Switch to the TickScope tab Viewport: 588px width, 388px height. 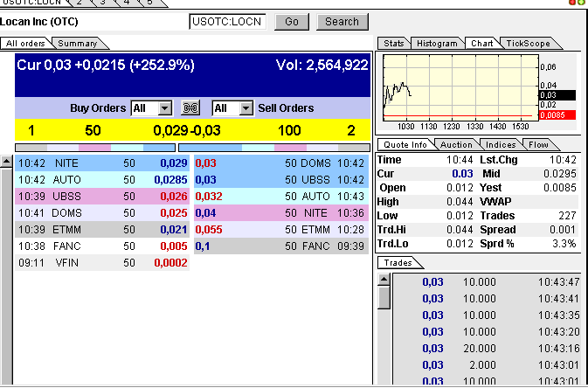pos(527,43)
